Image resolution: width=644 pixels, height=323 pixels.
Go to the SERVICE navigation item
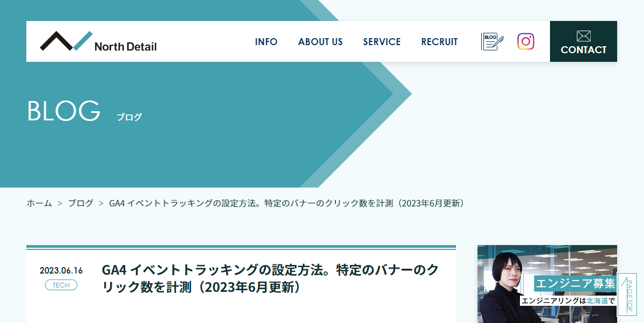[382, 42]
